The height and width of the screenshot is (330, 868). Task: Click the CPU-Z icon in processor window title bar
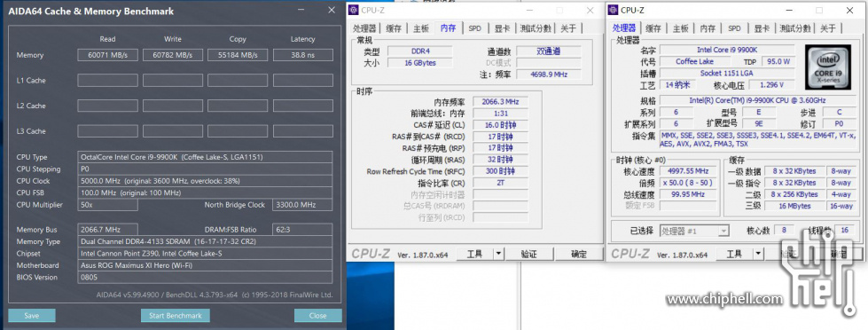pos(614,10)
